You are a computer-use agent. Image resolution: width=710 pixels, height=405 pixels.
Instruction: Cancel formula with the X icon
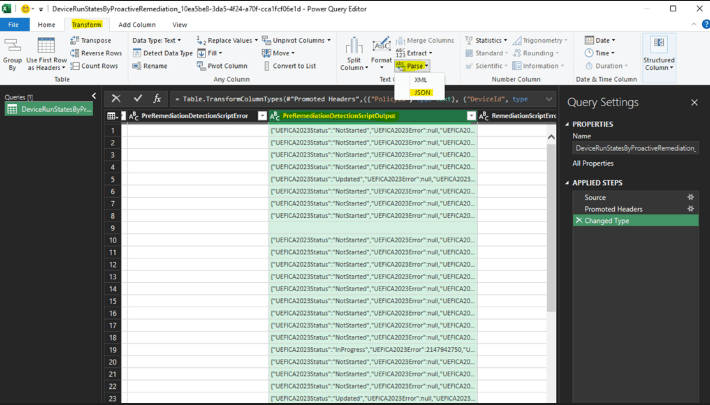[x=116, y=99]
